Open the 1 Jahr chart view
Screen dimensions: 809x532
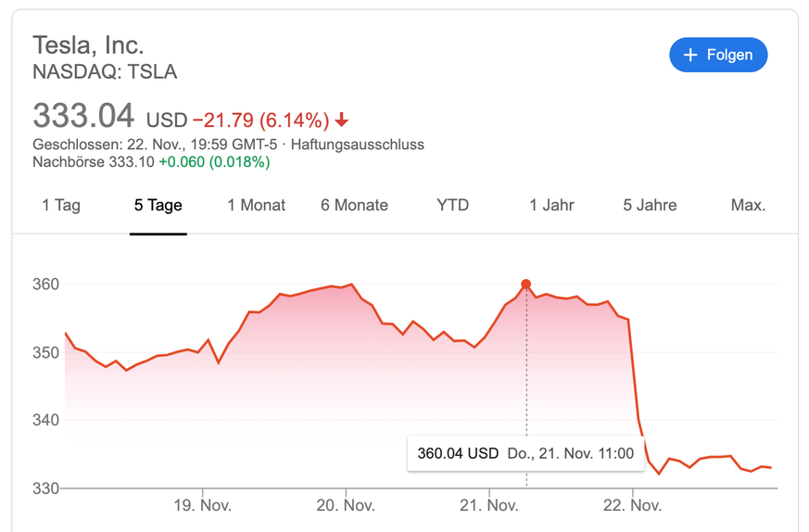(x=552, y=206)
